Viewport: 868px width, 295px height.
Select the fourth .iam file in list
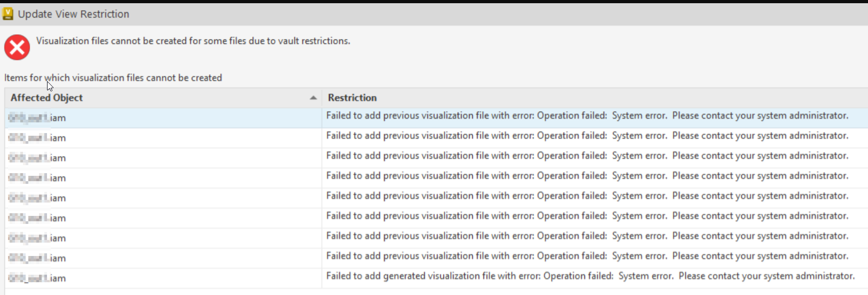pyautogui.click(x=37, y=178)
